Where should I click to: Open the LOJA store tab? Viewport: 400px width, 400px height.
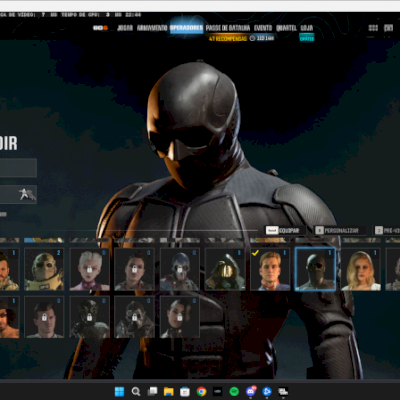point(307,28)
